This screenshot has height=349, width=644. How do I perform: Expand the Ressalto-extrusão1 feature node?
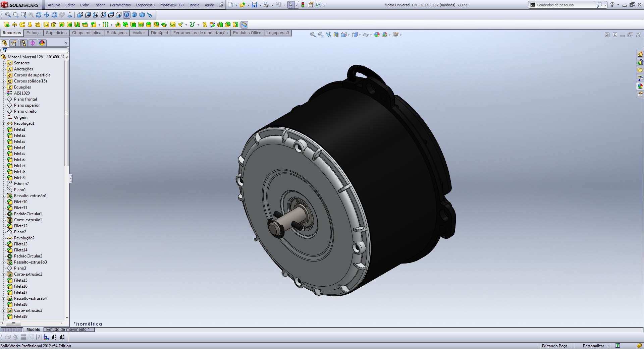point(4,196)
